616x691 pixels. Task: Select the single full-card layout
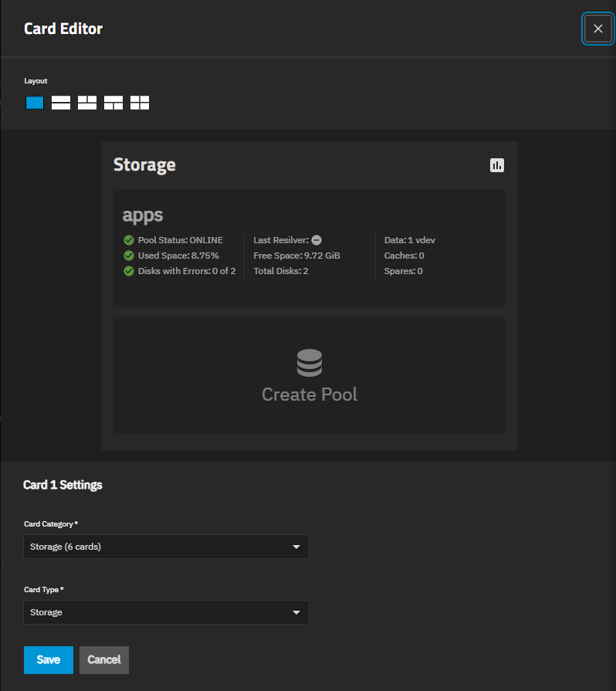(35, 103)
